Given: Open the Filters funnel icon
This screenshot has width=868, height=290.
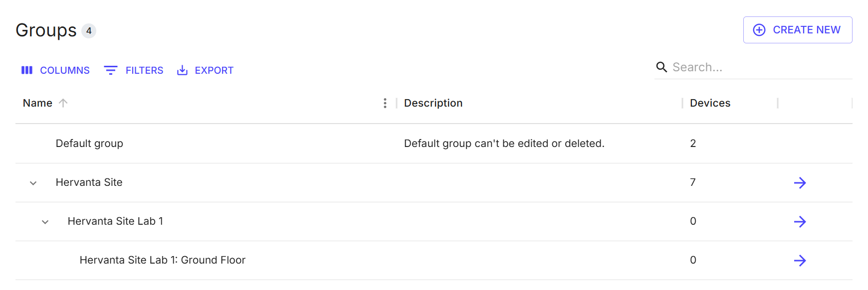Looking at the screenshot, I should [x=111, y=70].
